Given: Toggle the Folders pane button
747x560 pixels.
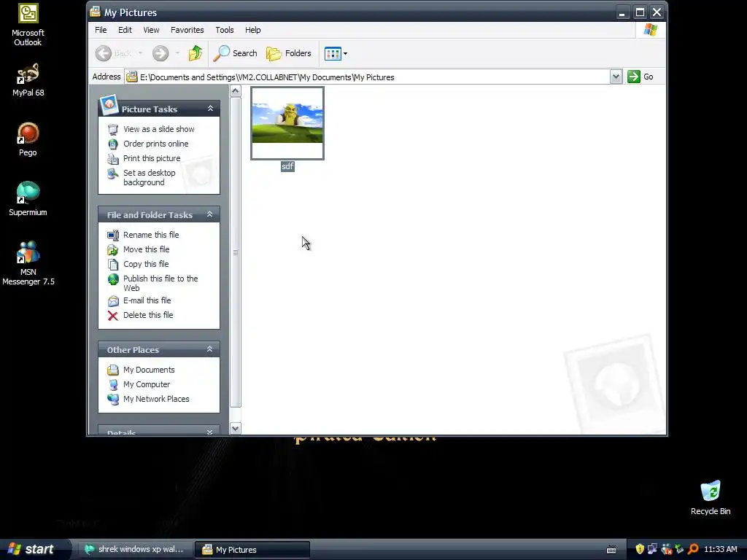Looking at the screenshot, I should pyautogui.click(x=289, y=53).
